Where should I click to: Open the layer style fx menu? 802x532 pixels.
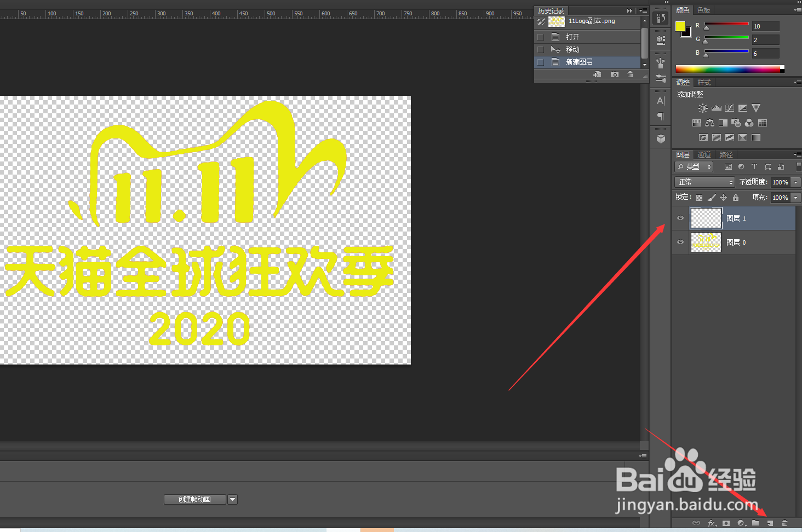pos(712,523)
